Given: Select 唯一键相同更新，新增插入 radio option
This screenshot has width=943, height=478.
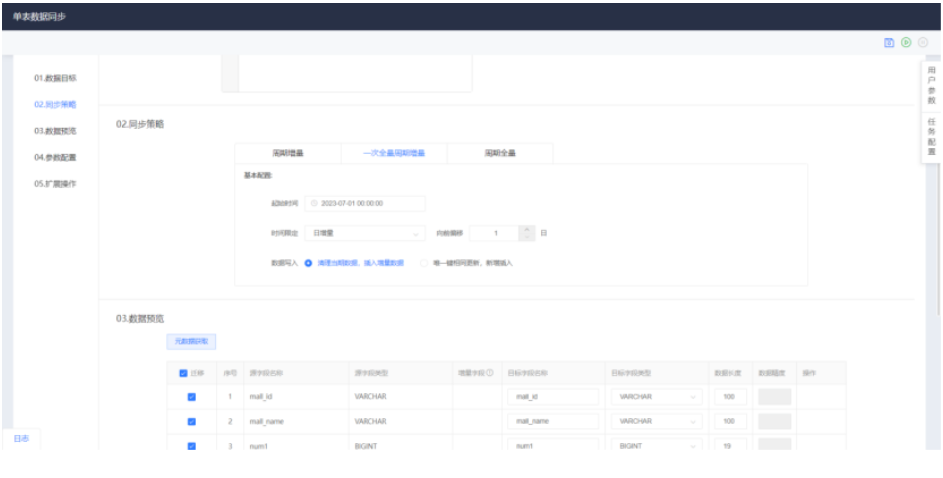Looking at the screenshot, I should click(x=424, y=262).
